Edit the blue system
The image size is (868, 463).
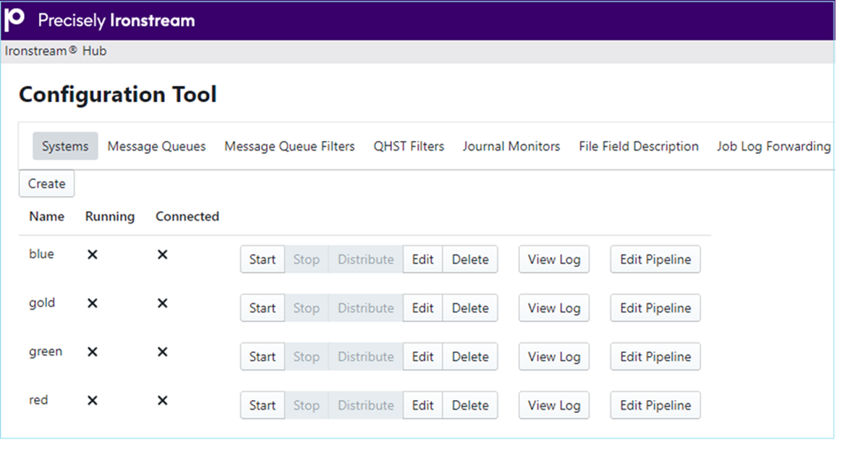click(422, 259)
